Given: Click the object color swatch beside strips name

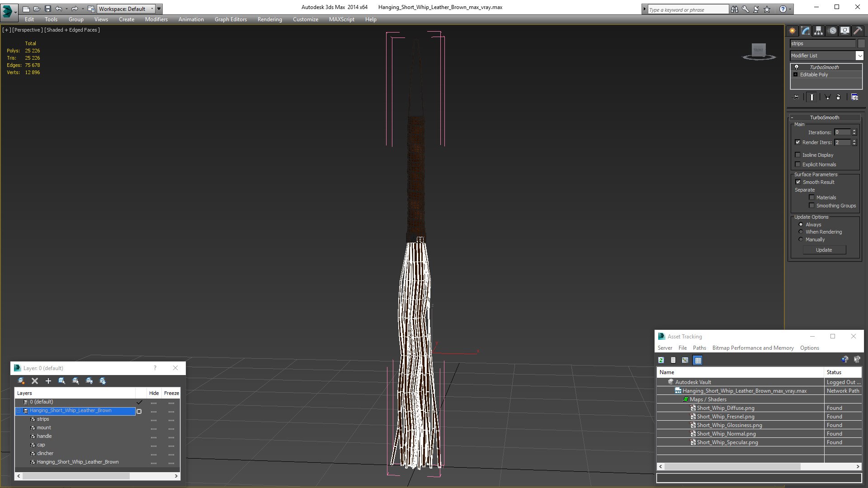Looking at the screenshot, I should coord(861,43).
